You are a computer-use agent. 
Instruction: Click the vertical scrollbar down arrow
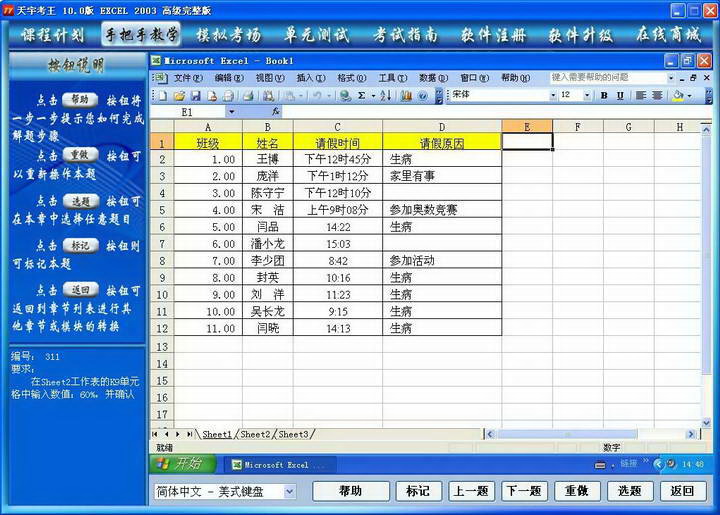click(x=706, y=422)
